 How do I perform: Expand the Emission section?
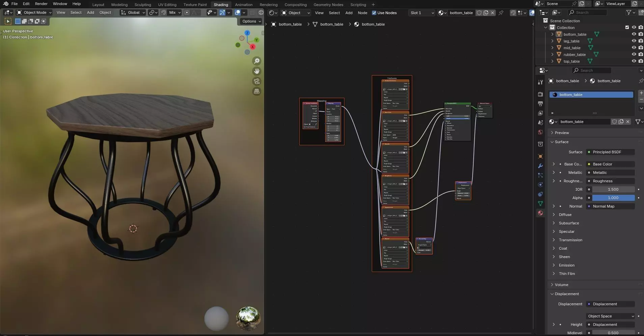pyautogui.click(x=566, y=265)
